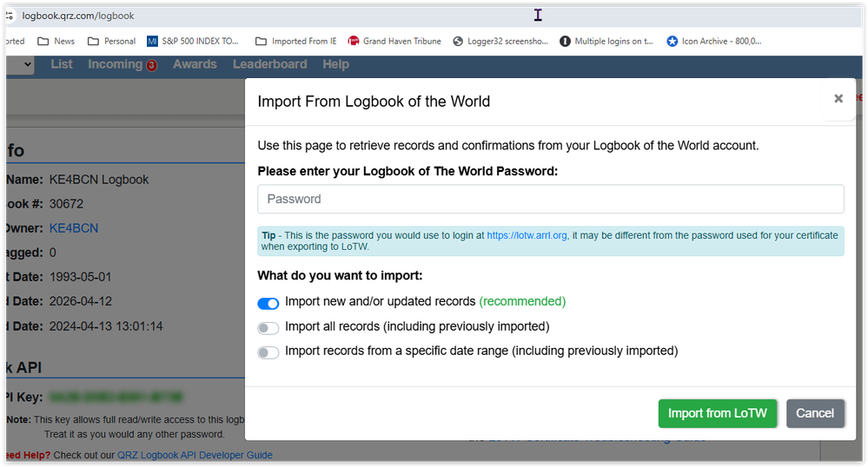Open the https://lotw.arrl.org link

click(527, 235)
